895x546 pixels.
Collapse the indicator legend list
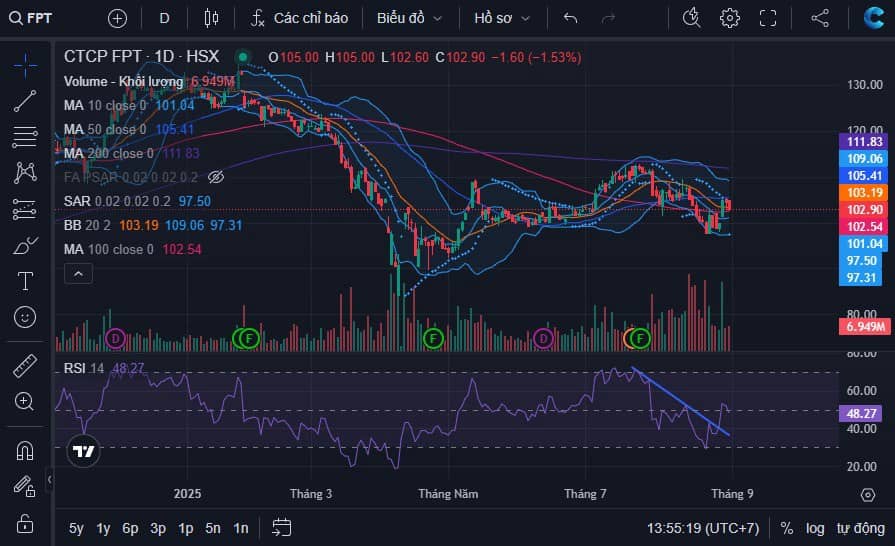(x=78, y=274)
